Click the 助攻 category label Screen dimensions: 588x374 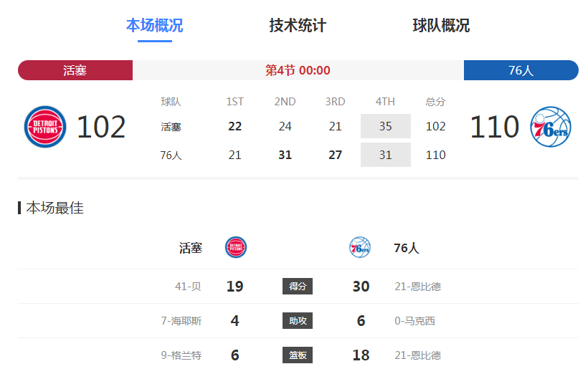(x=298, y=321)
